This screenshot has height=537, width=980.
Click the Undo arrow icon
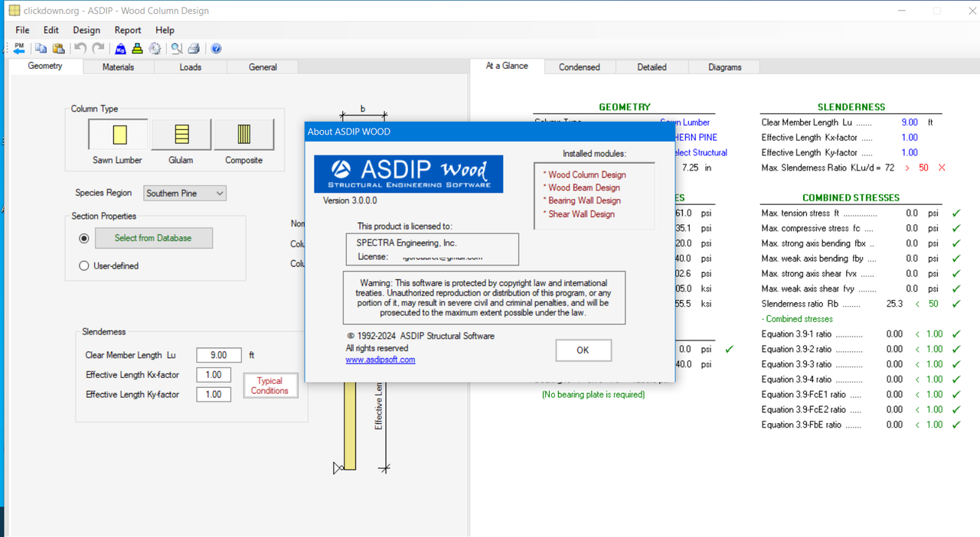click(x=80, y=48)
